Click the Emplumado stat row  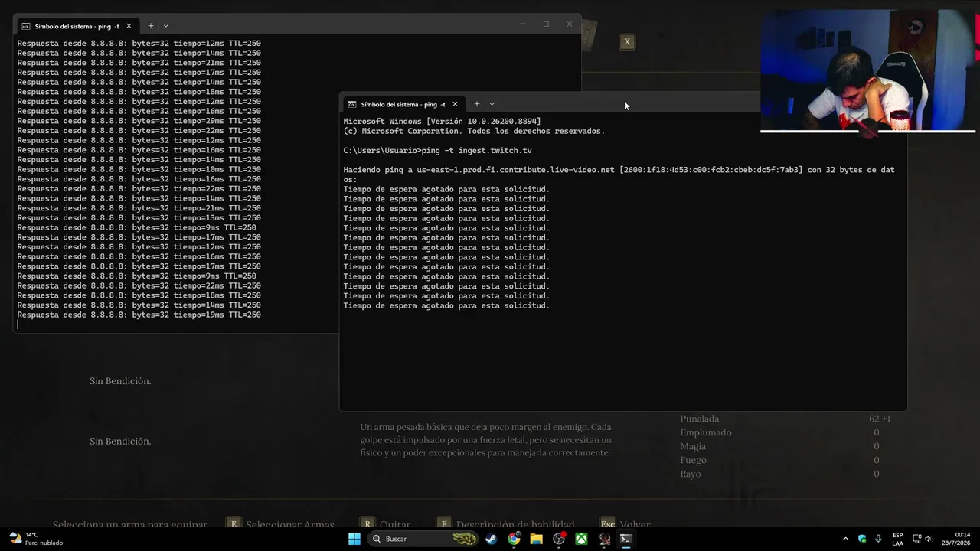(x=779, y=432)
